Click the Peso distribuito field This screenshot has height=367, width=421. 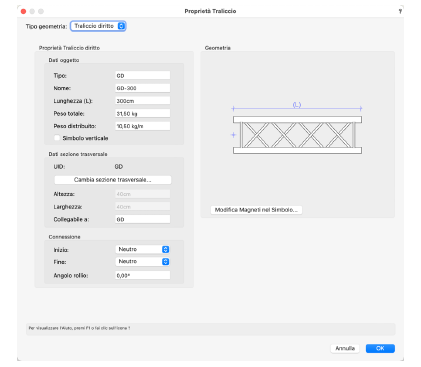[143, 126]
